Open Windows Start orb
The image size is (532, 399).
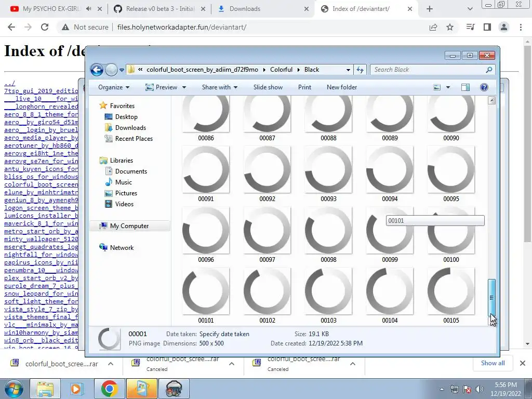(x=14, y=389)
